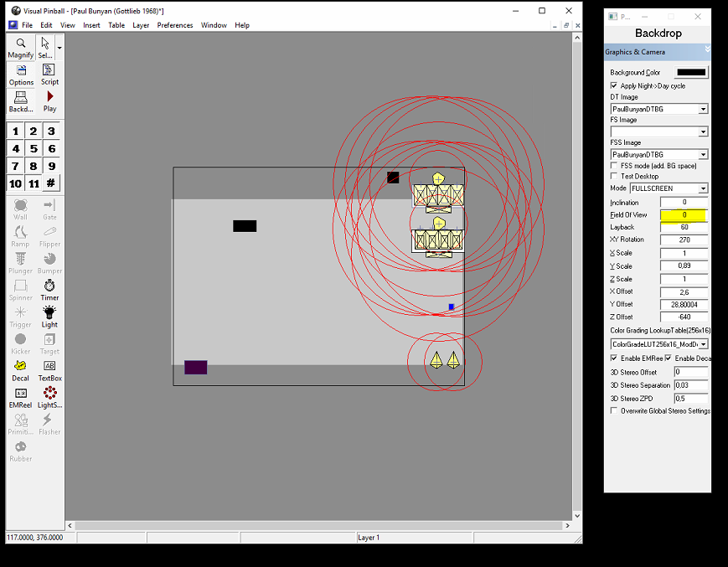Expand the Select tool dropdown arrow

pos(59,48)
